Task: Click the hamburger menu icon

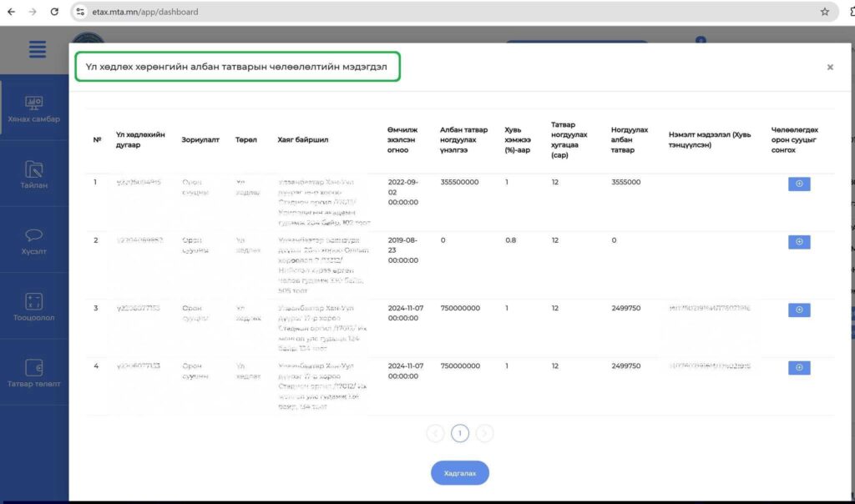Action: [x=37, y=49]
